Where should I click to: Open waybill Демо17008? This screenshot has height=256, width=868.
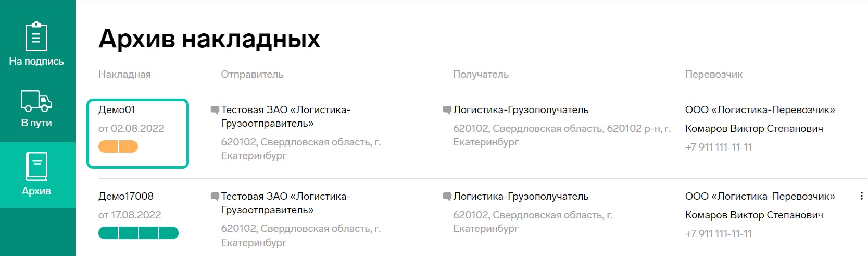pyautogui.click(x=126, y=196)
